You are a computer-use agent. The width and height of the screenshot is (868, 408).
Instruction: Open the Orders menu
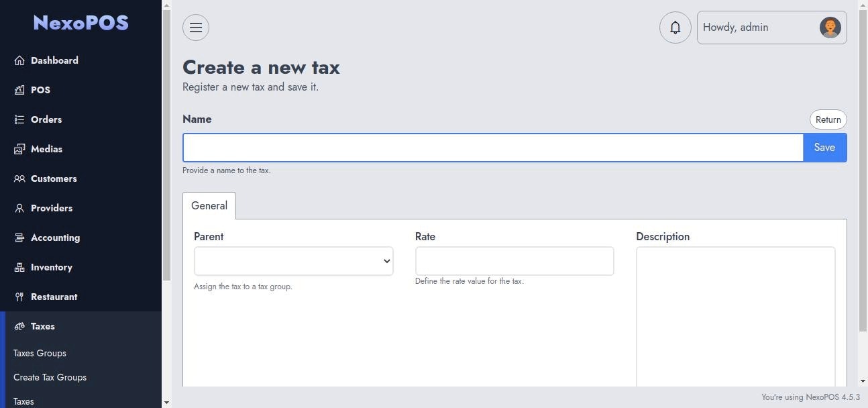80,119
